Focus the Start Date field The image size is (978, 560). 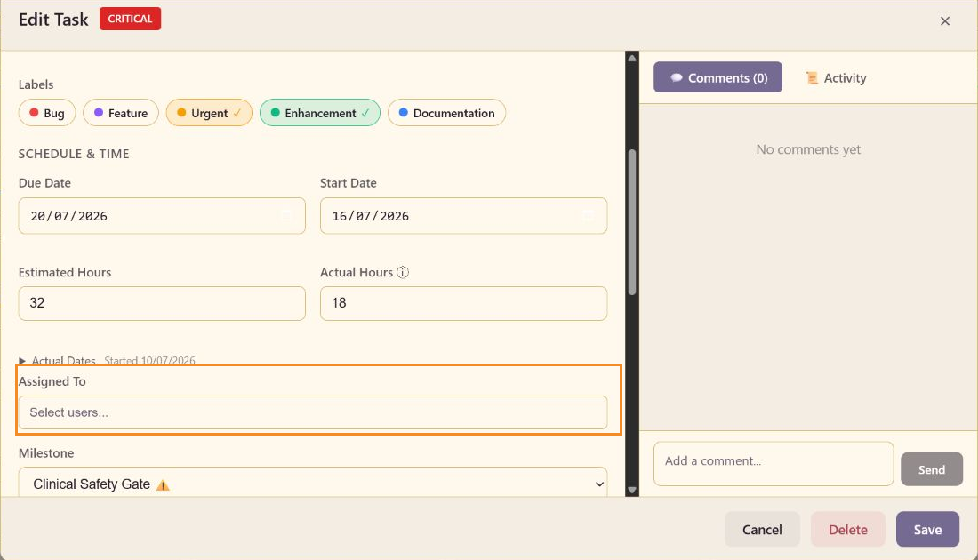(x=463, y=216)
